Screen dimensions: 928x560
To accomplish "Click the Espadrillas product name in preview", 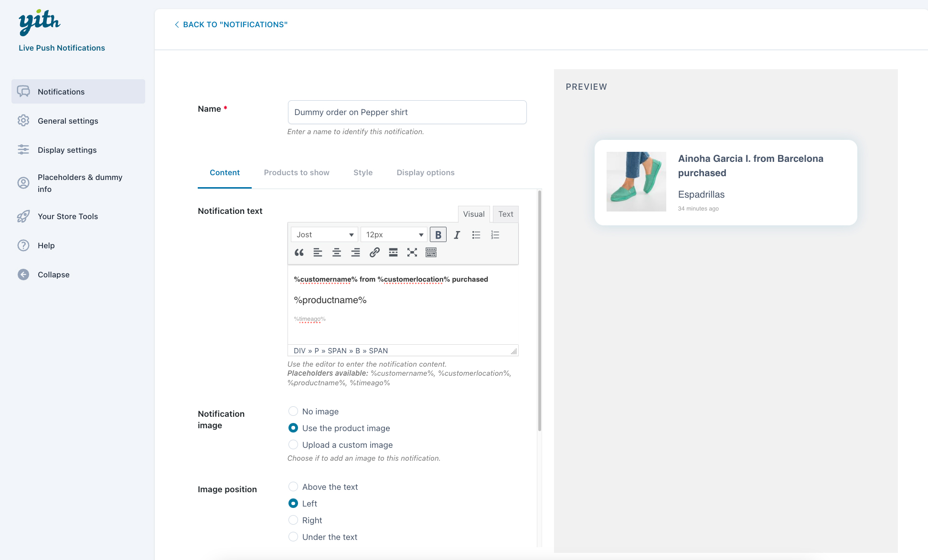I will [x=701, y=194].
